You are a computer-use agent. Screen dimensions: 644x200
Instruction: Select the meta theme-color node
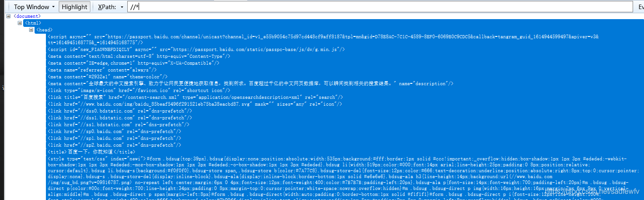click(x=102, y=77)
